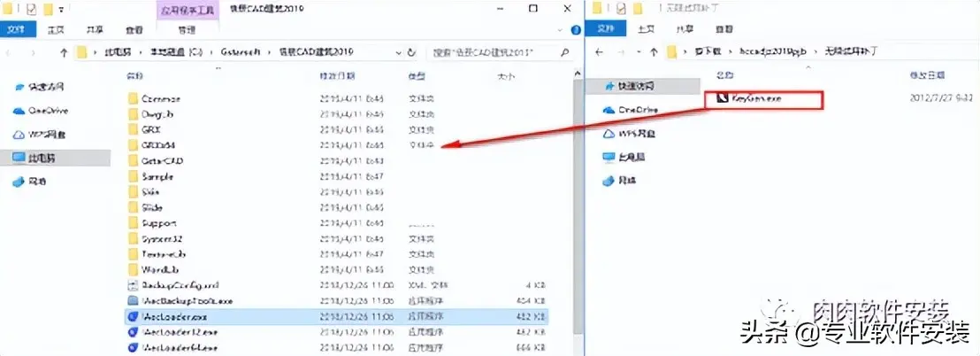Image resolution: width=980 pixels, height=356 pixels.
Task: Select the KeyGen.exe icon in right window
Action: pos(721,98)
